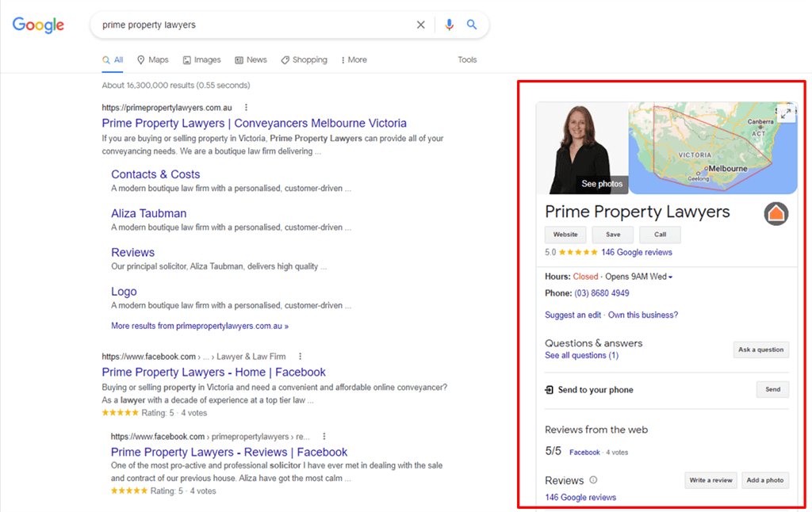Open the Contacts & Costs sitelink

pos(155,174)
